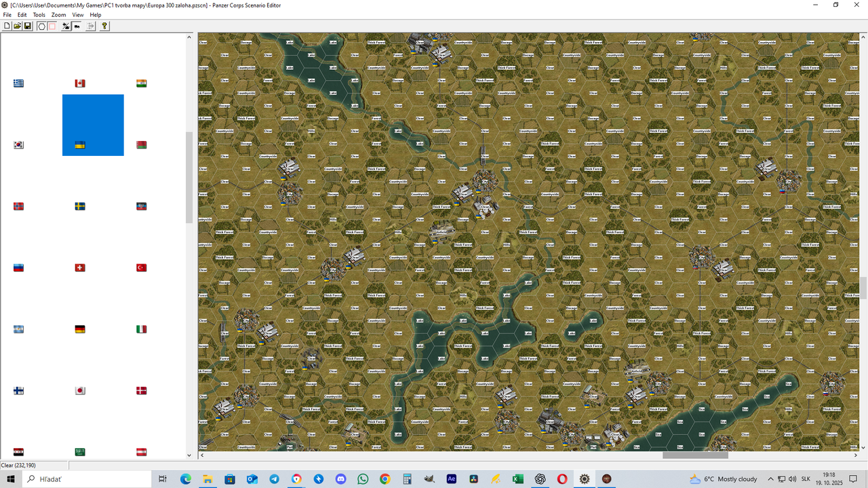868x488 pixels.
Task: Select the Switzerland flag
Action: 80,268
